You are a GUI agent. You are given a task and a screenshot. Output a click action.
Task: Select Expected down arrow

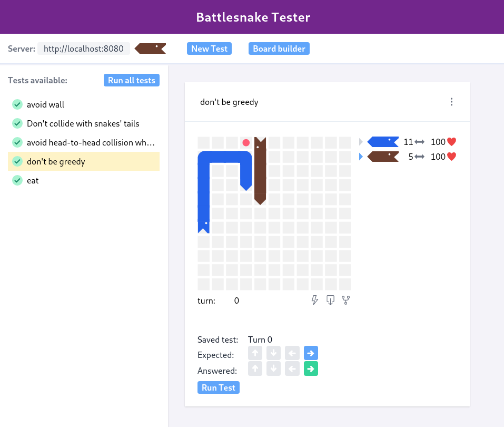[273, 353]
